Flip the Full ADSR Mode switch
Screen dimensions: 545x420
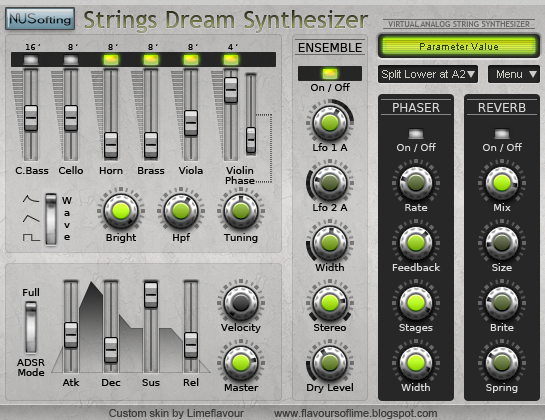click(31, 327)
